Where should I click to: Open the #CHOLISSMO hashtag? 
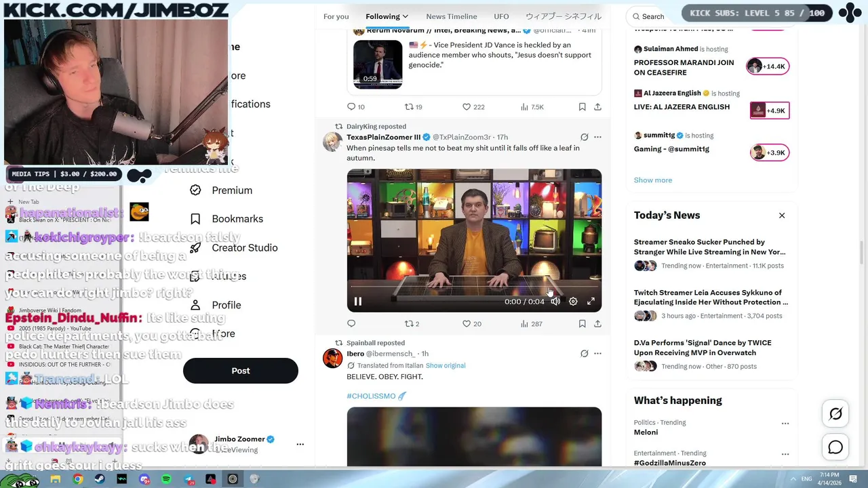(x=371, y=396)
